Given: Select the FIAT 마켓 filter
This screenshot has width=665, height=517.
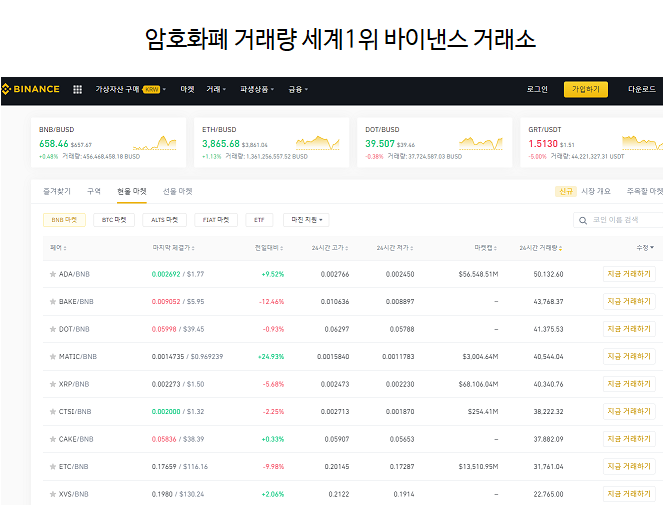Looking at the screenshot, I should pyautogui.click(x=216, y=220).
